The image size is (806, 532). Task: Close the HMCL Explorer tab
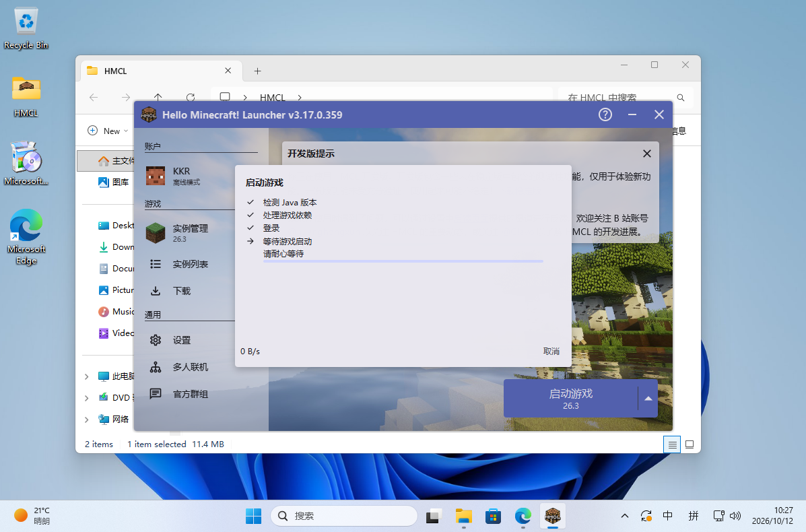[x=228, y=71]
